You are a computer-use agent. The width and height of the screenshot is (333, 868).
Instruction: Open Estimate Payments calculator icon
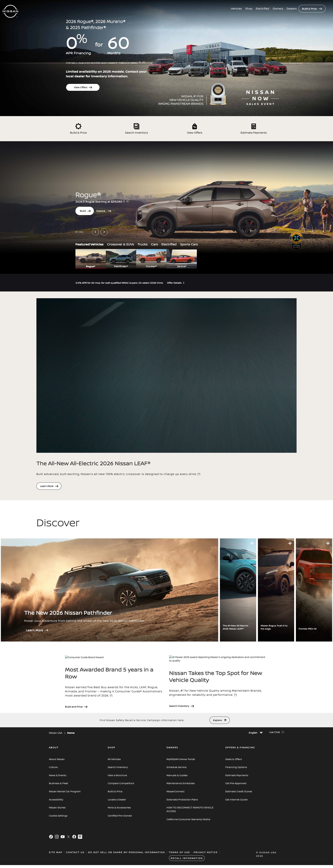(253, 126)
